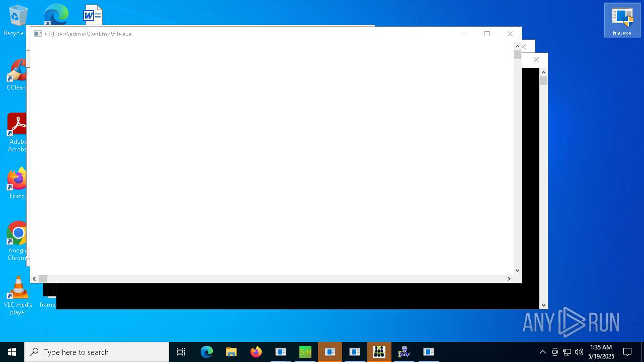This screenshot has width=644, height=362.
Task: Close the front file.exe window
Action: [510, 34]
